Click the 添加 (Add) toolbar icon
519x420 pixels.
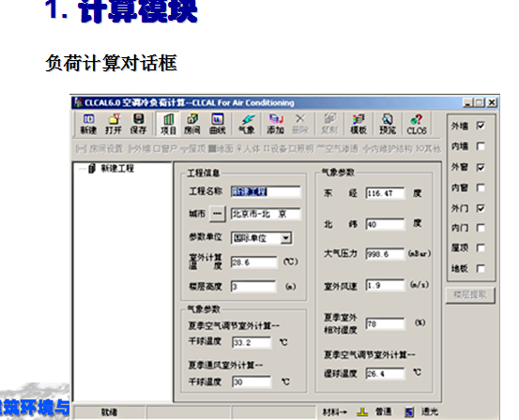point(275,124)
